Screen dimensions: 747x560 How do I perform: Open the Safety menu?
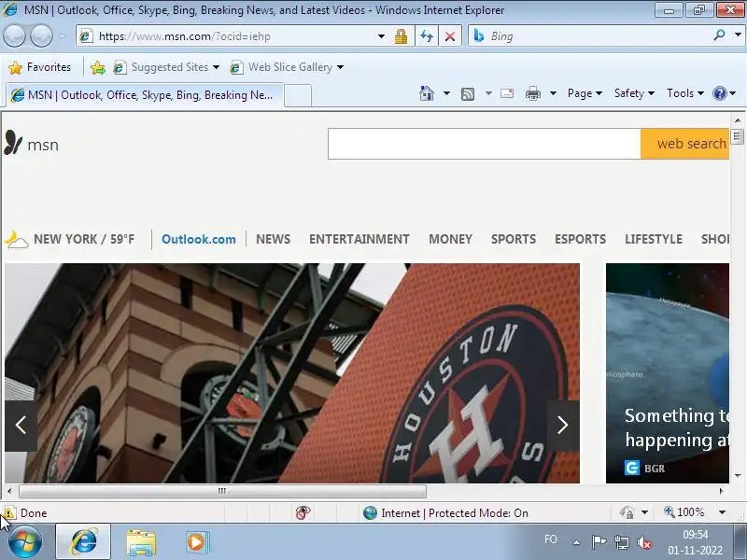634,93
